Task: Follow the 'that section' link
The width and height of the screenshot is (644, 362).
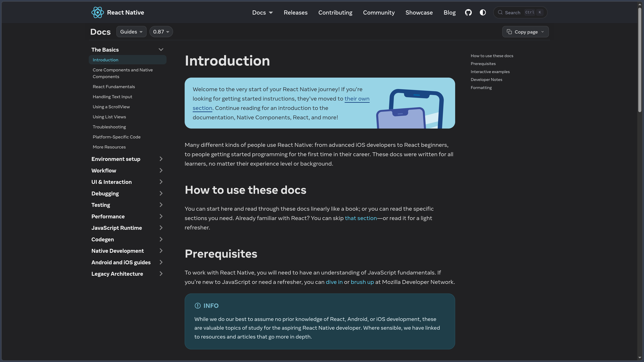Action: coord(361,218)
